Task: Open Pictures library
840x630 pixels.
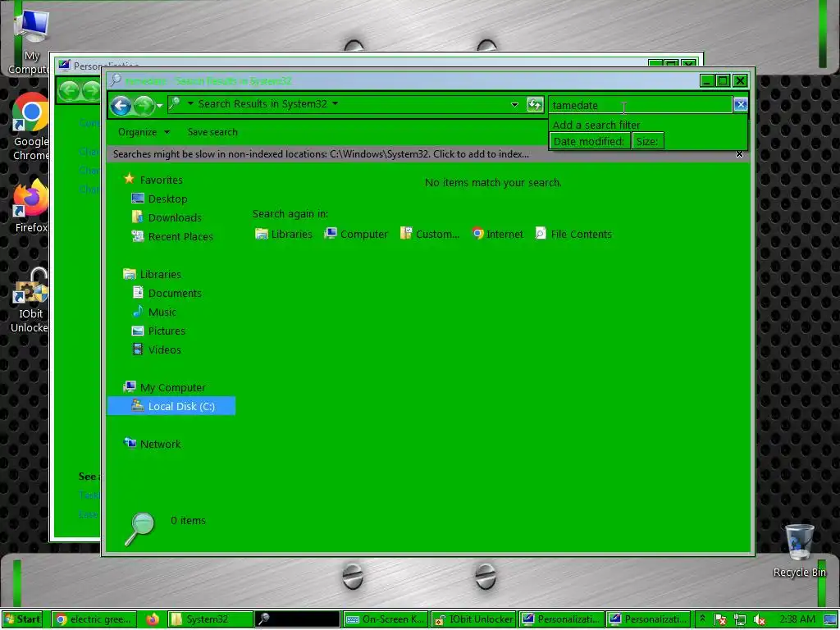Action: (x=167, y=331)
